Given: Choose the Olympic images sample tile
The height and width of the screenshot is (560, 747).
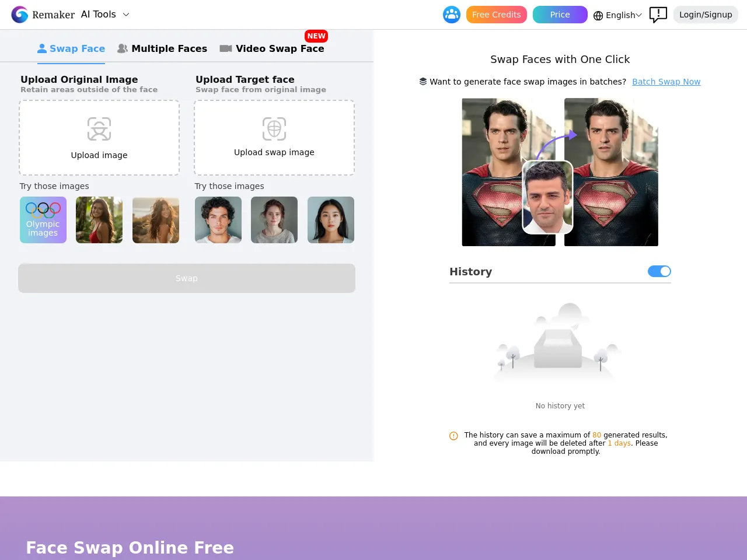Looking at the screenshot, I should tap(43, 220).
